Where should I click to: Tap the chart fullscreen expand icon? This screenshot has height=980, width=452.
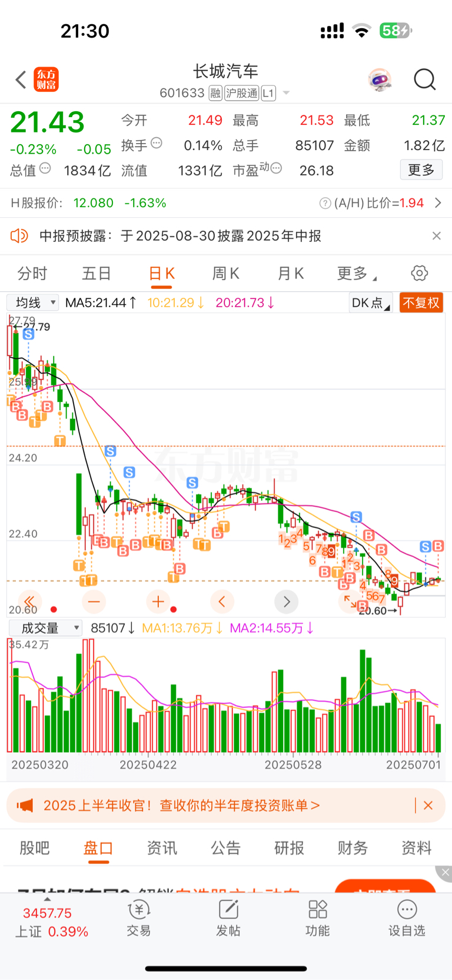tap(350, 601)
